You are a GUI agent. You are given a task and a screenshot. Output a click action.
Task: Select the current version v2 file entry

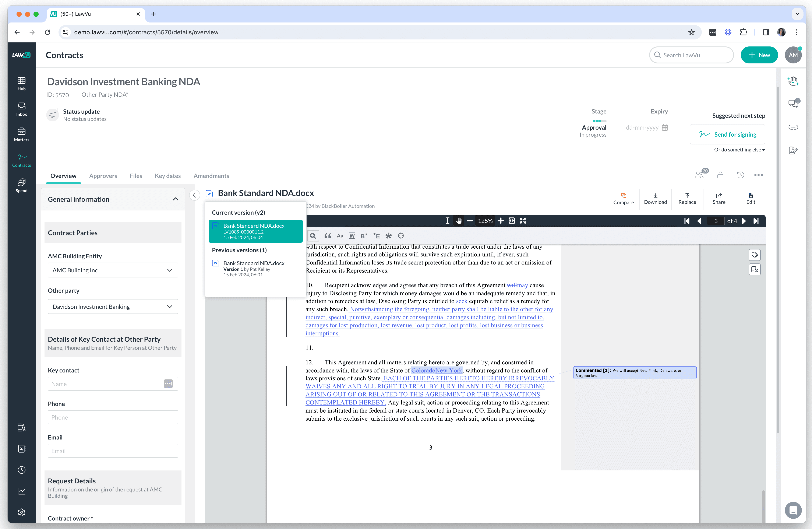pyautogui.click(x=255, y=231)
